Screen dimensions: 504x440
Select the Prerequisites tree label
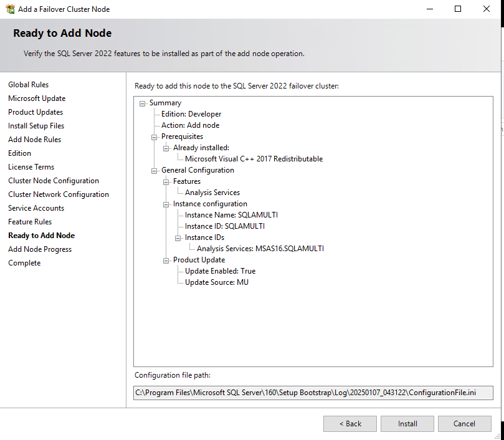(183, 136)
